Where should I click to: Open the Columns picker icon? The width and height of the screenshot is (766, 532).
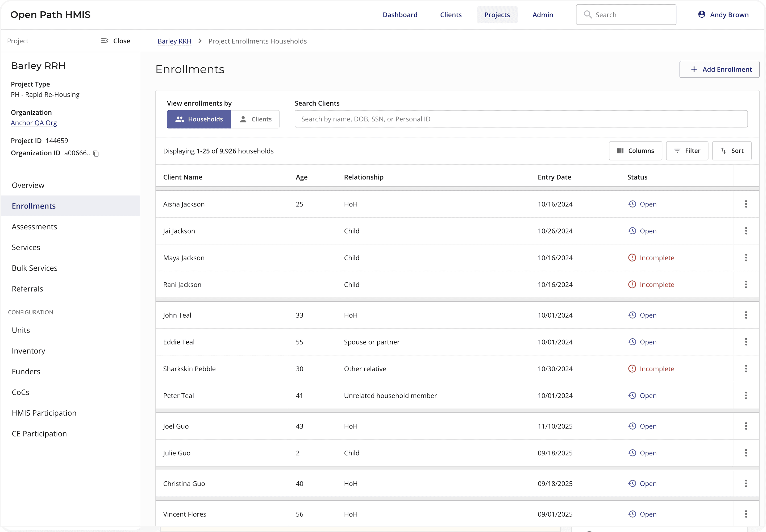621,151
